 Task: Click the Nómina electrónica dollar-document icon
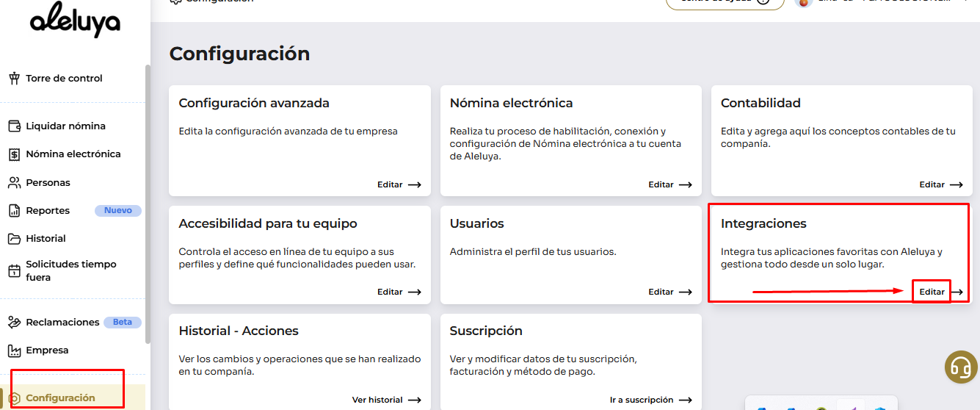point(14,154)
